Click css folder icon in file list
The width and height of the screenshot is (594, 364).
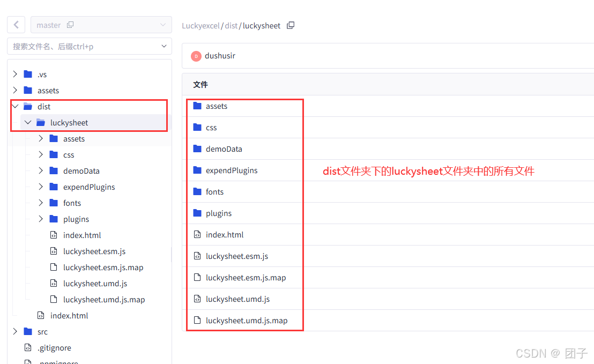(197, 127)
